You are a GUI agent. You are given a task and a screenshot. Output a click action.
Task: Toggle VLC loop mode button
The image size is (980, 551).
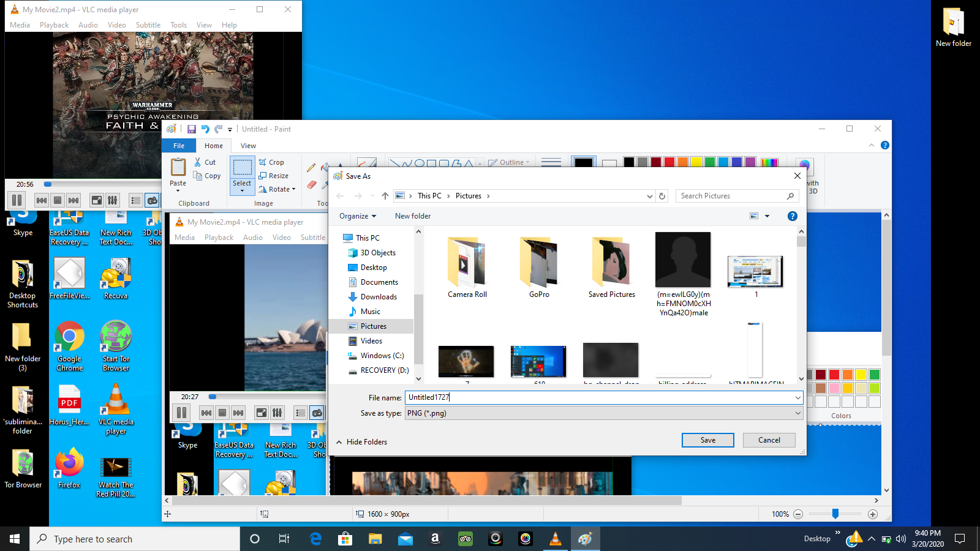click(x=152, y=200)
